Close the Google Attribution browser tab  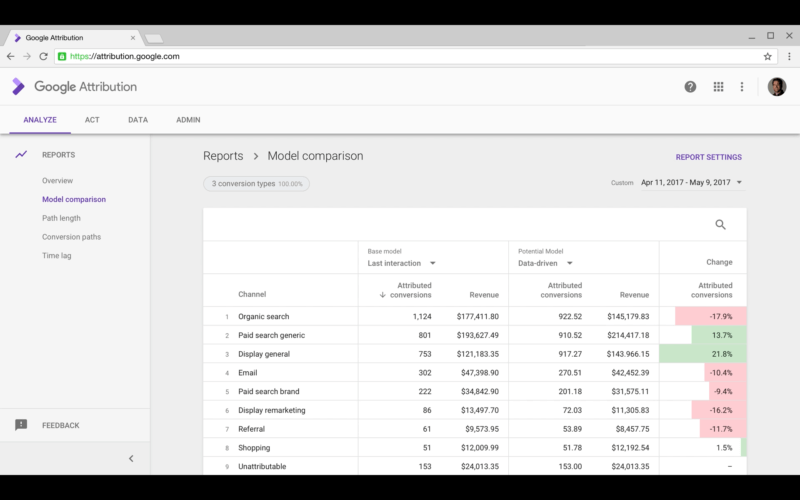133,38
